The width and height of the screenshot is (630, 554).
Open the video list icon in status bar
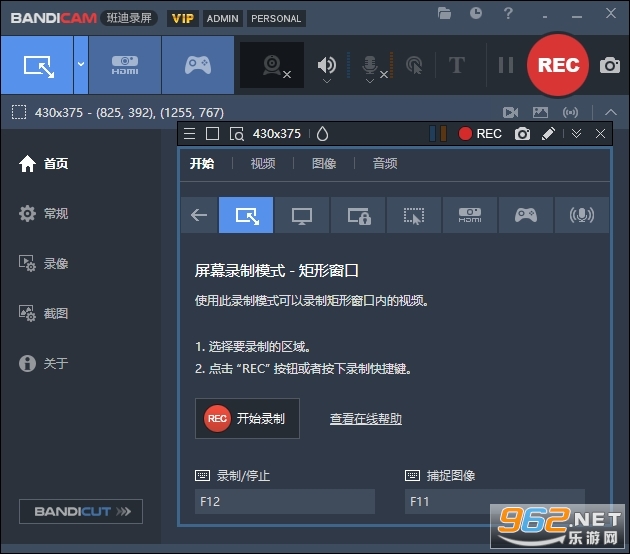point(510,112)
